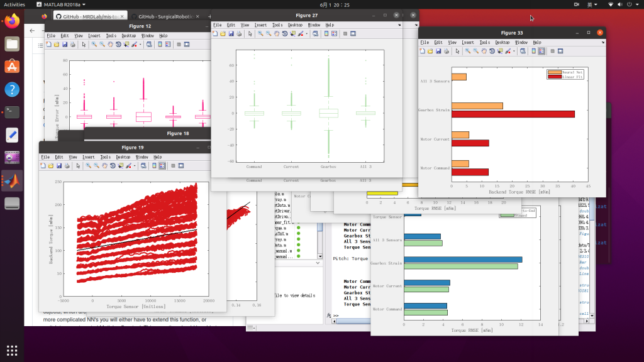The height and width of the screenshot is (362, 644).
Task: Expand brush color dropdown in Figure 27
Action: pyautogui.click(x=306, y=34)
